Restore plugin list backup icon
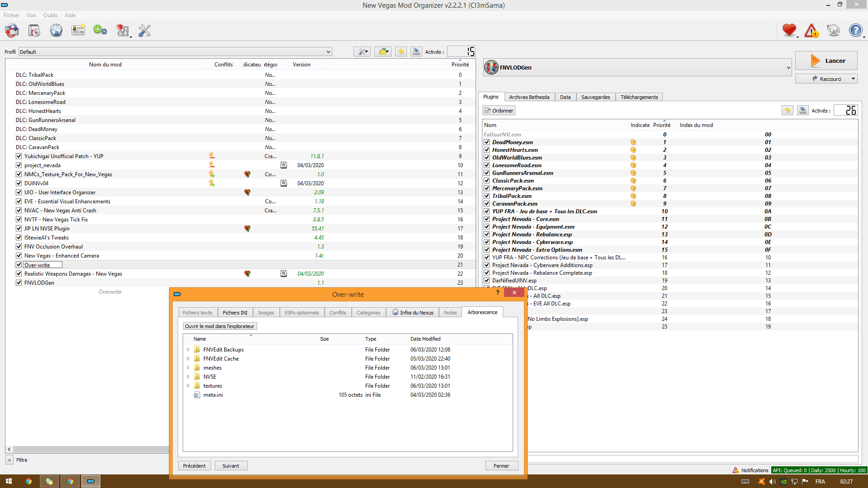The height and width of the screenshot is (488, 868). pos(788,110)
